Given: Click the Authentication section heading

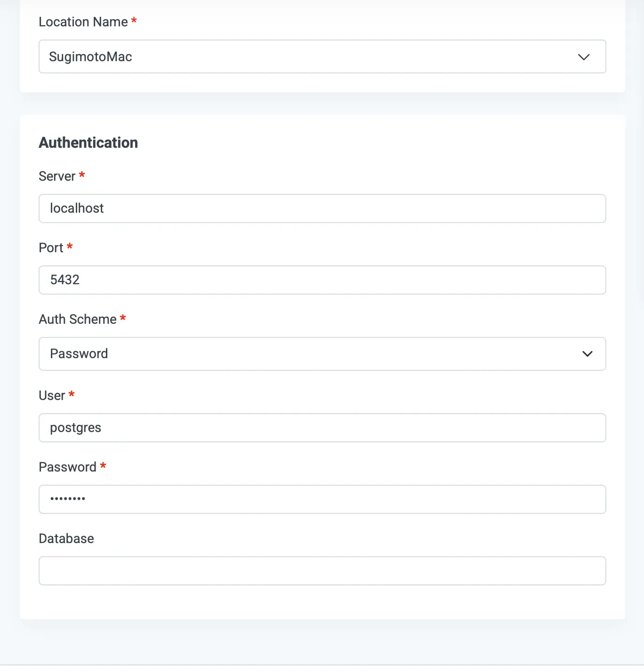Looking at the screenshot, I should tap(89, 143).
